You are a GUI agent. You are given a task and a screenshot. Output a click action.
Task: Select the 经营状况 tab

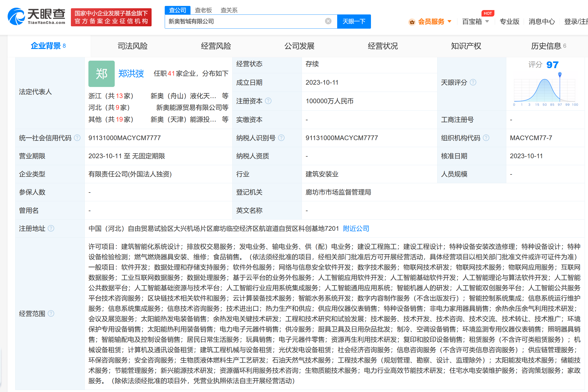click(x=383, y=46)
